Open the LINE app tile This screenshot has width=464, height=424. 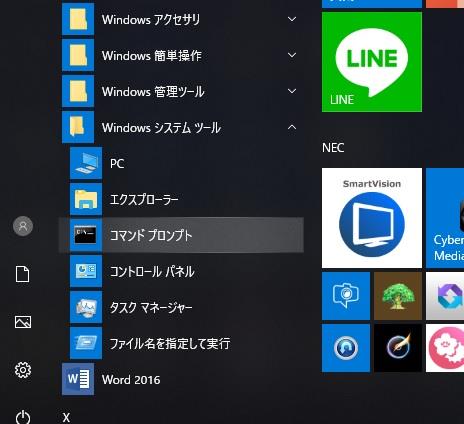point(372,62)
